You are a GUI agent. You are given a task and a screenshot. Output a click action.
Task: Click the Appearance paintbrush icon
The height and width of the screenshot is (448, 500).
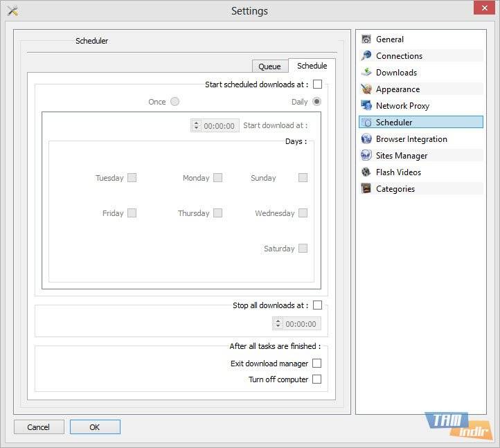(x=366, y=89)
